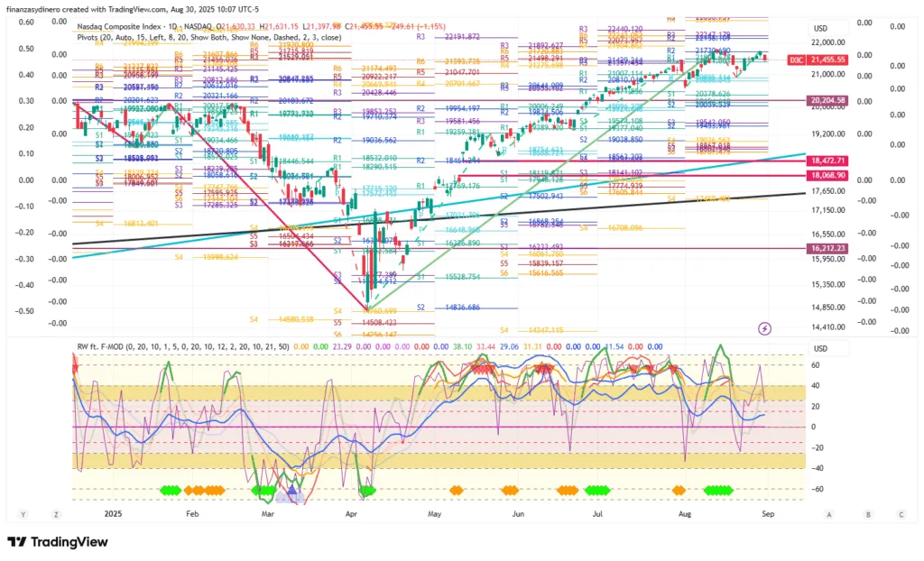Open the RW ft. F-MOD indicator legend

click(183, 346)
